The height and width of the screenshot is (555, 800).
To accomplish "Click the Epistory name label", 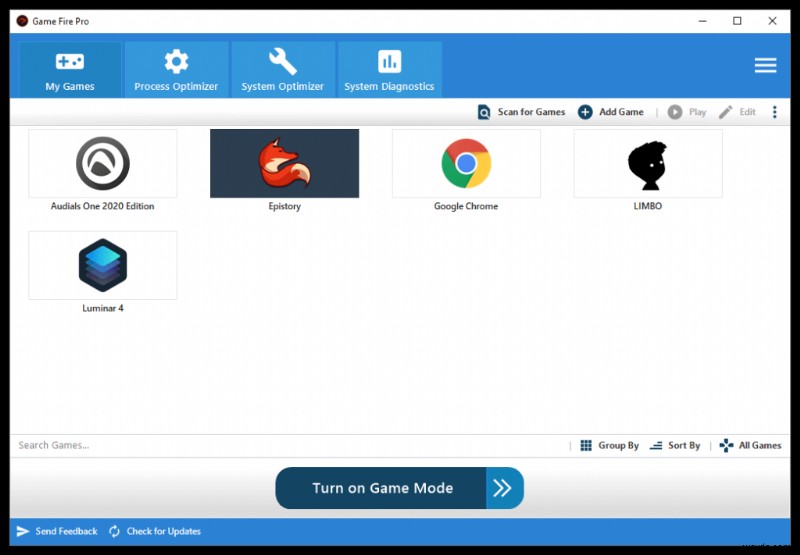I will tap(284, 206).
